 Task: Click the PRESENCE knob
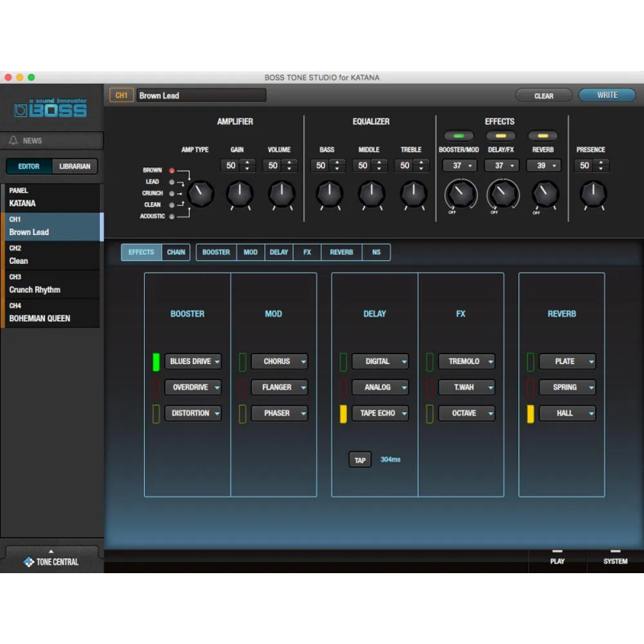coord(593,194)
